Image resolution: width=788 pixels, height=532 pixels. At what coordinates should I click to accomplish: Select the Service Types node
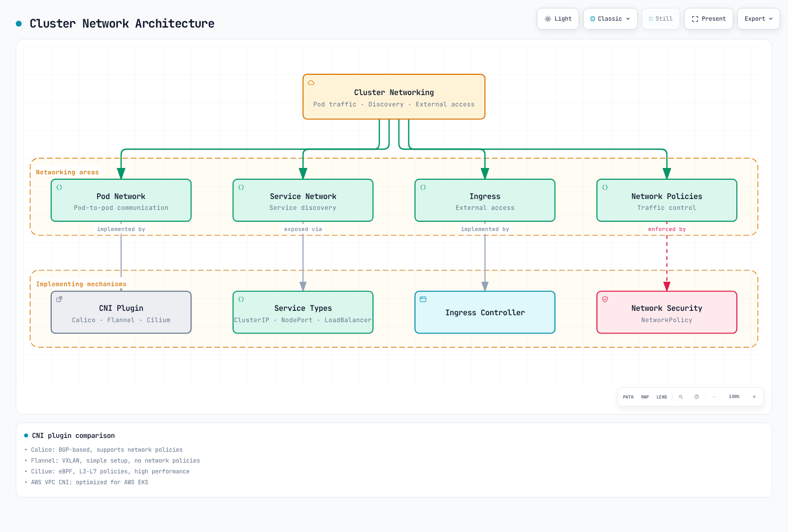point(303,312)
